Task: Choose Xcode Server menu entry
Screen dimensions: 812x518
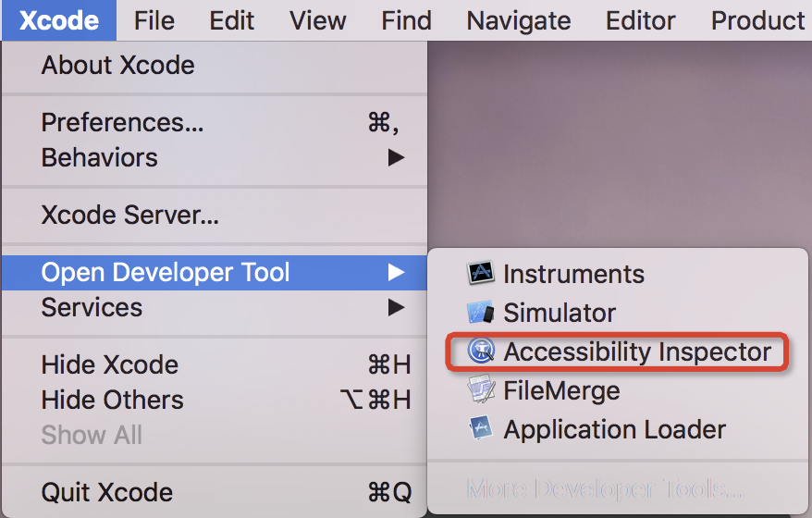Action: tap(130, 216)
